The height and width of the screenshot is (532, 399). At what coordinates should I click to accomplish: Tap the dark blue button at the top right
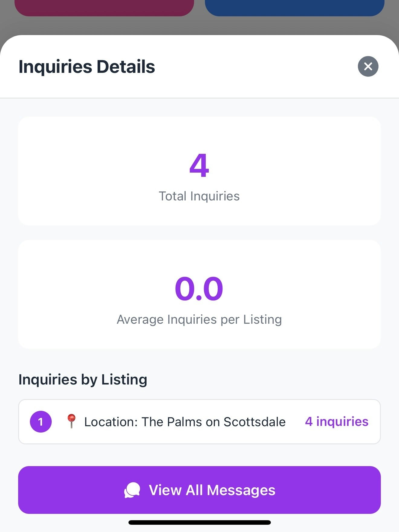tap(295, 6)
